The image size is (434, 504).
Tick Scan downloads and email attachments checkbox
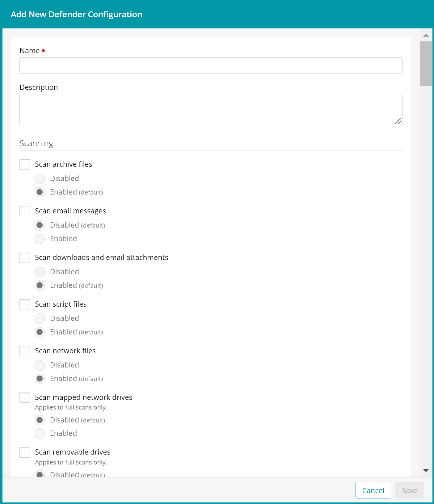coord(25,258)
